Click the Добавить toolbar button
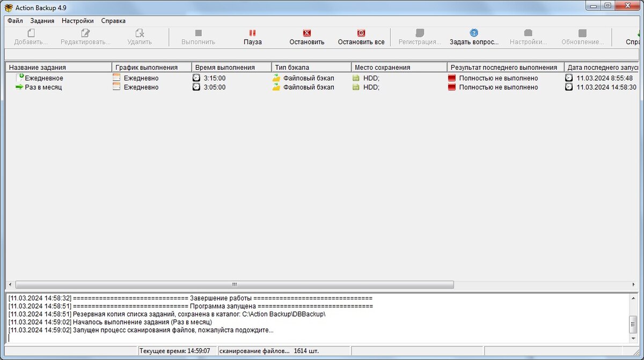This screenshot has height=360, width=644. pyautogui.click(x=31, y=37)
